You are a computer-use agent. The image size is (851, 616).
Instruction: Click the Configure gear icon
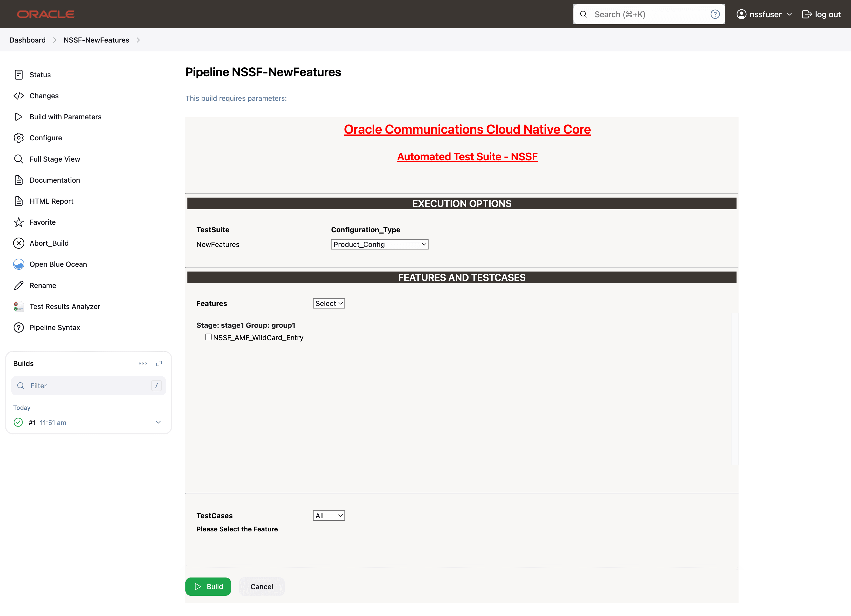[x=18, y=138]
